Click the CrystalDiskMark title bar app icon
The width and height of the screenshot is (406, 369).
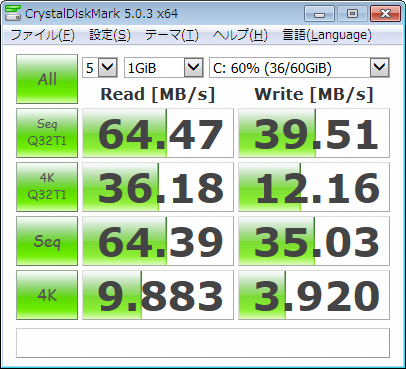coord(13,13)
